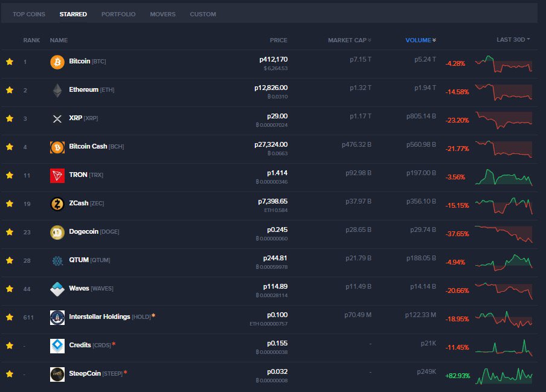Click the Bitcoin coin logo
The image size is (546, 392).
click(57, 62)
